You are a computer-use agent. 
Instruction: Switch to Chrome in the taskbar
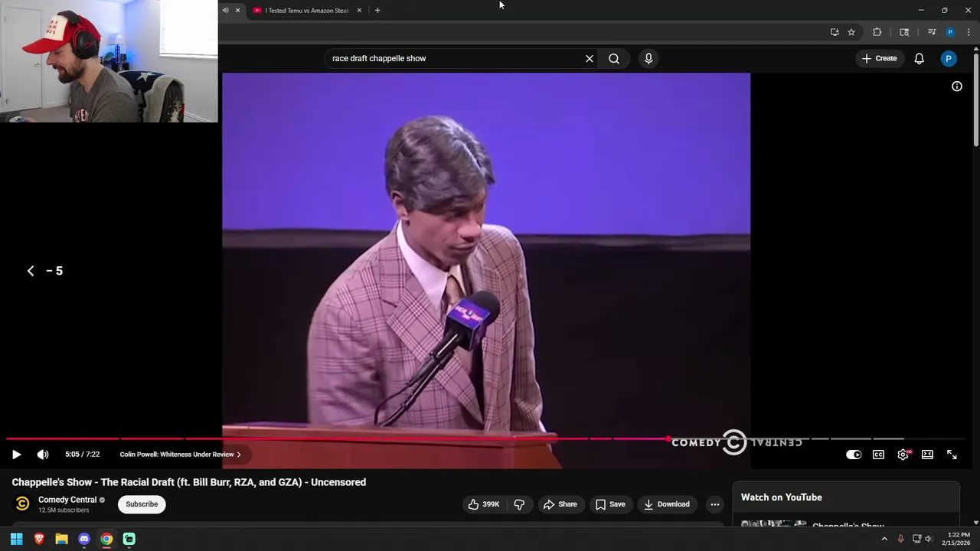pyautogui.click(x=106, y=539)
